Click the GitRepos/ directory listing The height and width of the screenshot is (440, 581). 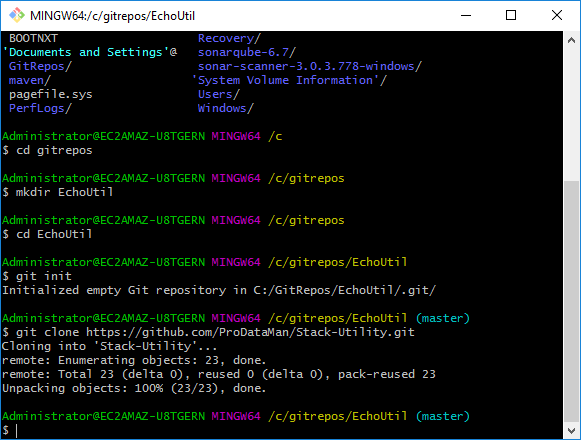(x=40, y=66)
